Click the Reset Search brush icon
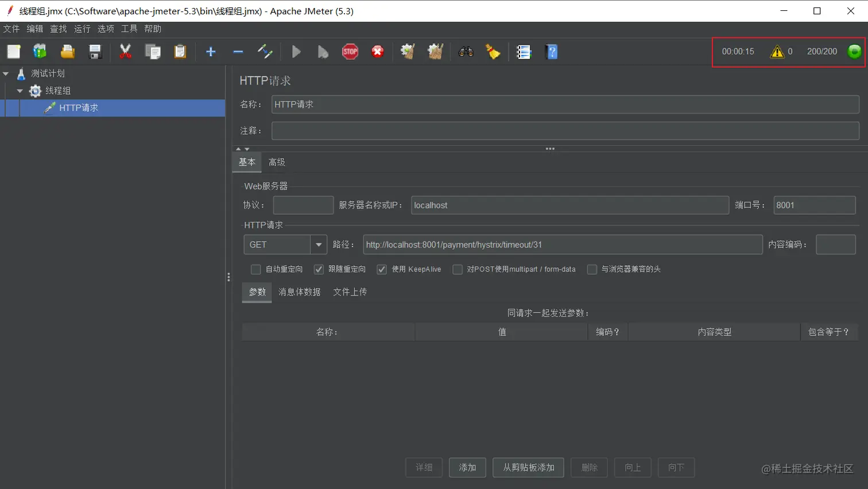 493,52
